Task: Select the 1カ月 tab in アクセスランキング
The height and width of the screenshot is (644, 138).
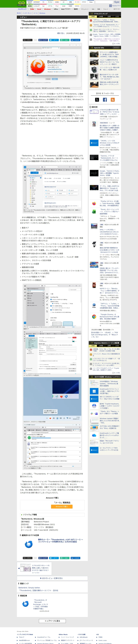Action: tap(117, 17)
